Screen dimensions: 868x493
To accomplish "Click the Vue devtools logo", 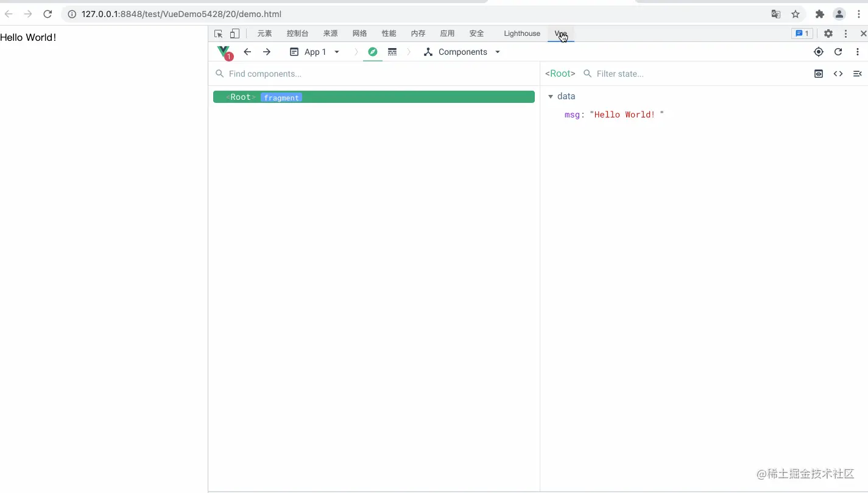I will click(x=224, y=52).
